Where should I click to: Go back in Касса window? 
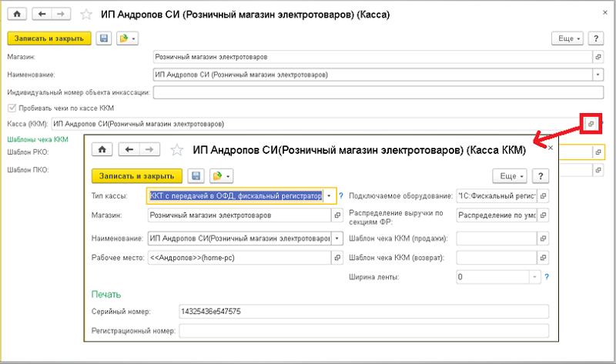pos(42,14)
